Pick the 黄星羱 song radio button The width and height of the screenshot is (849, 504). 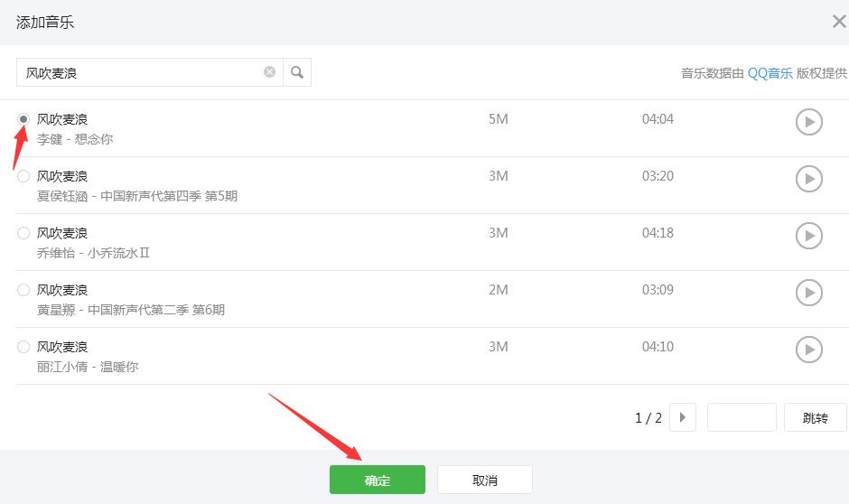[x=23, y=290]
